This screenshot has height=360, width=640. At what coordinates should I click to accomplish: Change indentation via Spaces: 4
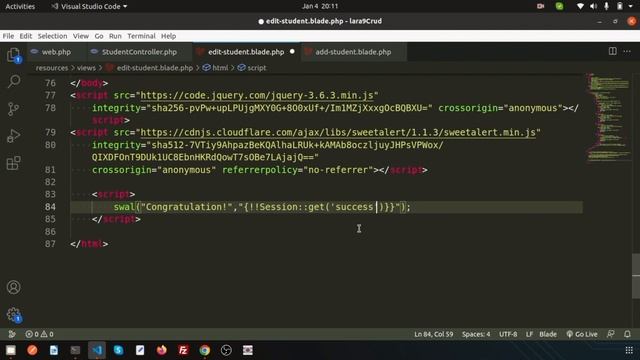tap(476, 334)
